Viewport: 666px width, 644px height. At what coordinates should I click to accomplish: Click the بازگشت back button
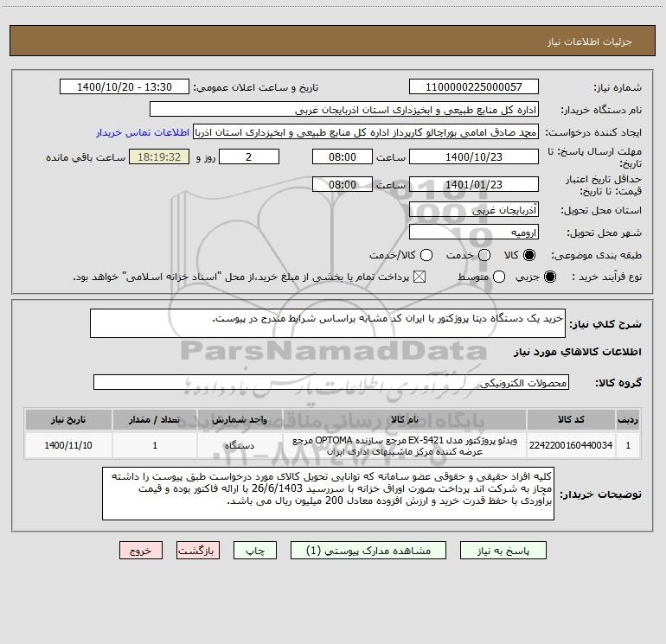point(198,551)
